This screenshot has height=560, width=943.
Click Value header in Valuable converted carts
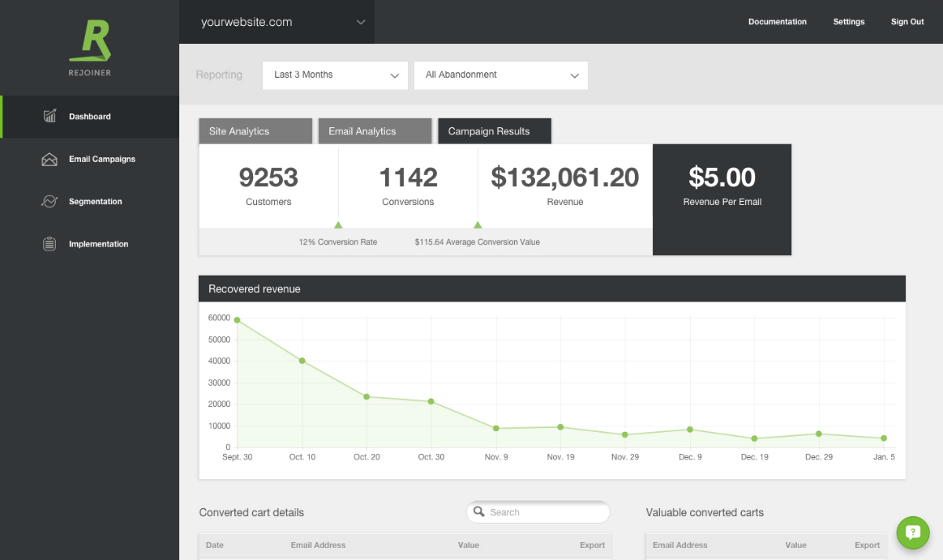(x=796, y=545)
